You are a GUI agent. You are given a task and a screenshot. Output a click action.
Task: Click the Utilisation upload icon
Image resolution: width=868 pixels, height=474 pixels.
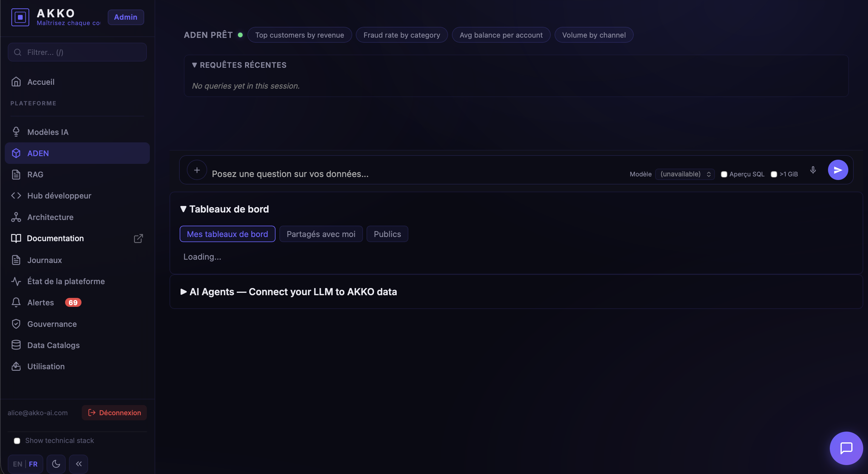(x=16, y=367)
